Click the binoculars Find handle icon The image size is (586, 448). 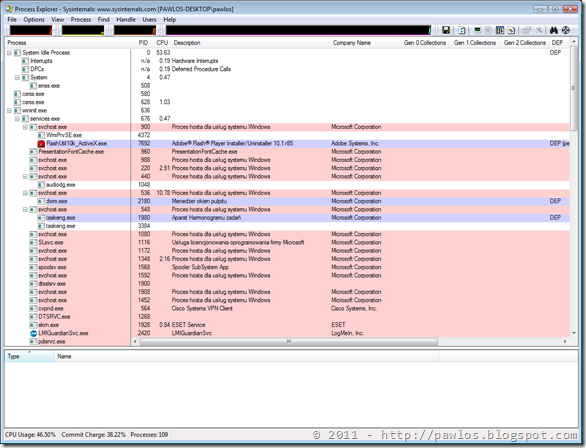[x=554, y=30]
